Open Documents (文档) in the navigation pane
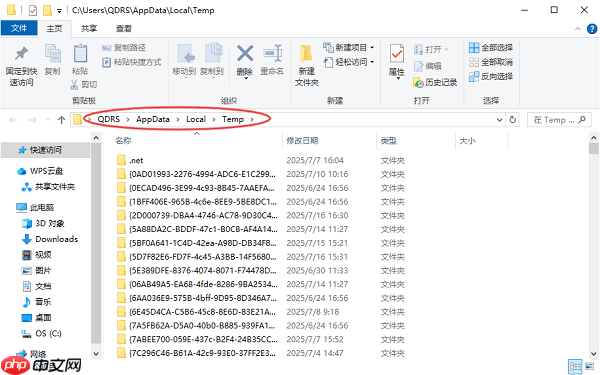This screenshot has width=600, height=375. tap(37, 286)
